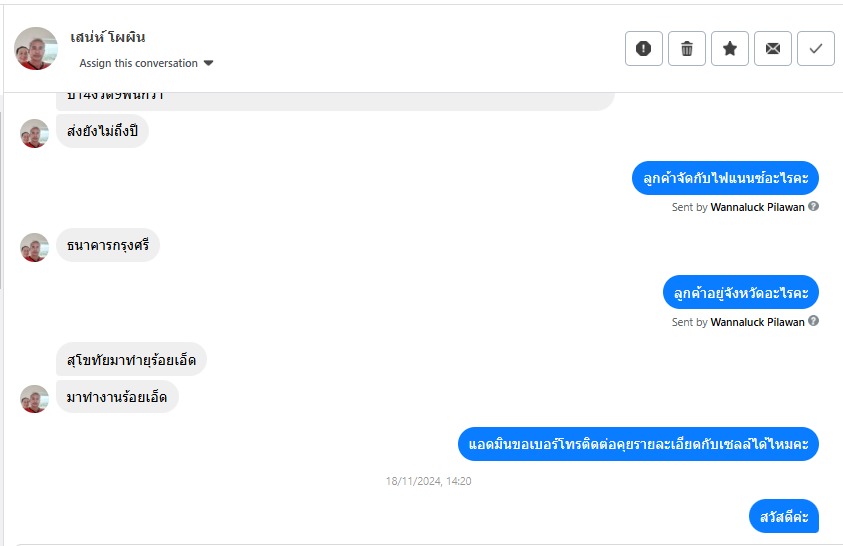Mark conversation as spam with exclamation icon
Image resolution: width=843 pixels, height=546 pixels.
point(644,48)
